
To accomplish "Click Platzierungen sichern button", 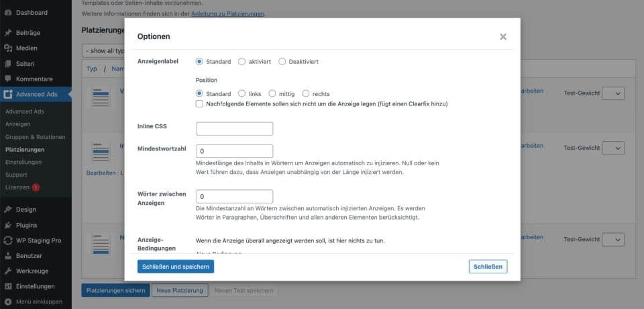I will pyautogui.click(x=115, y=290).
